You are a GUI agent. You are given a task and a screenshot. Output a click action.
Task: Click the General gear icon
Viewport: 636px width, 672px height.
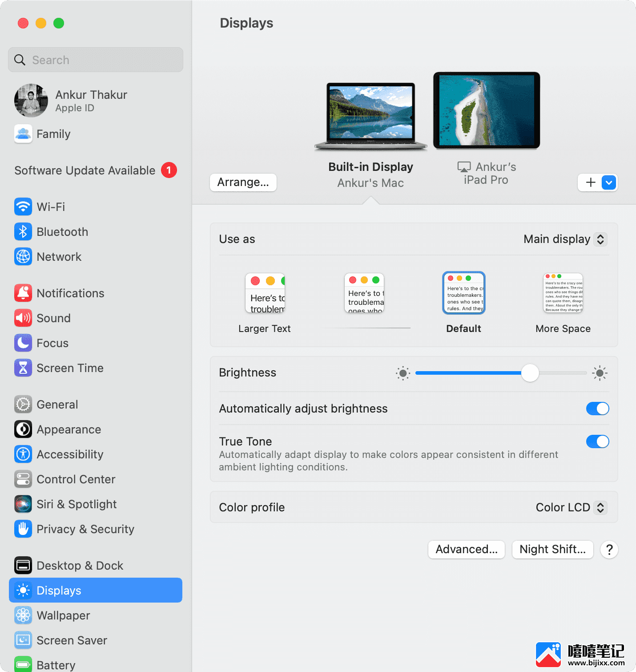click(x=23, y=404)
